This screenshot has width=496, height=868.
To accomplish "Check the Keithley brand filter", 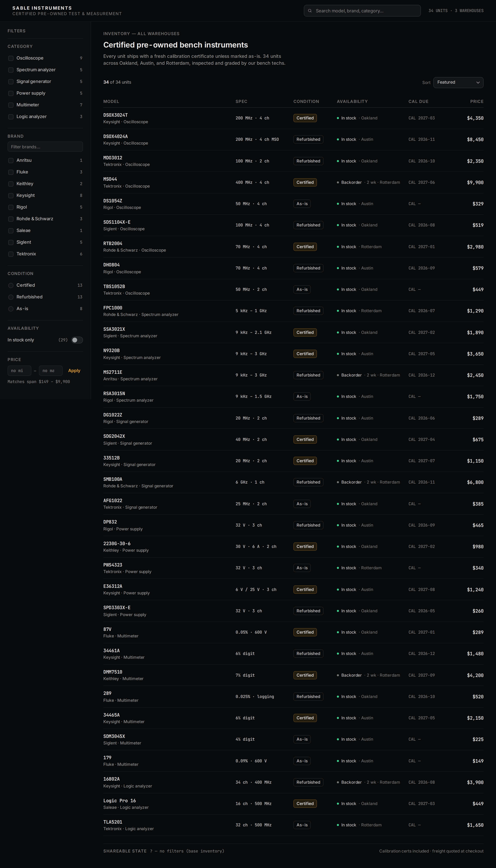I will (11, 184).
